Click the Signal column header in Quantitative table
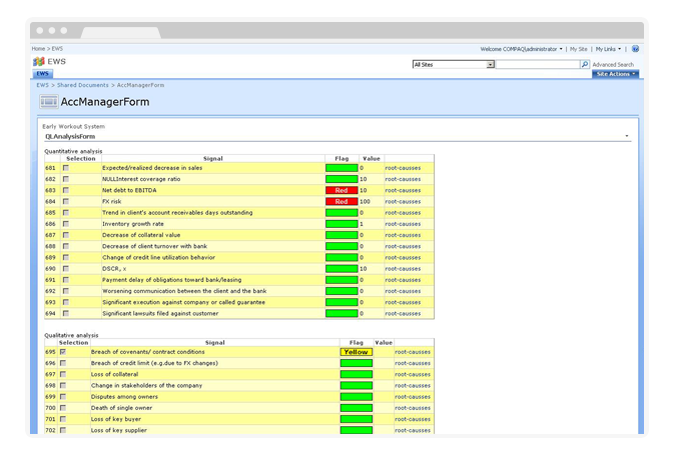 [x=213, y=159]
